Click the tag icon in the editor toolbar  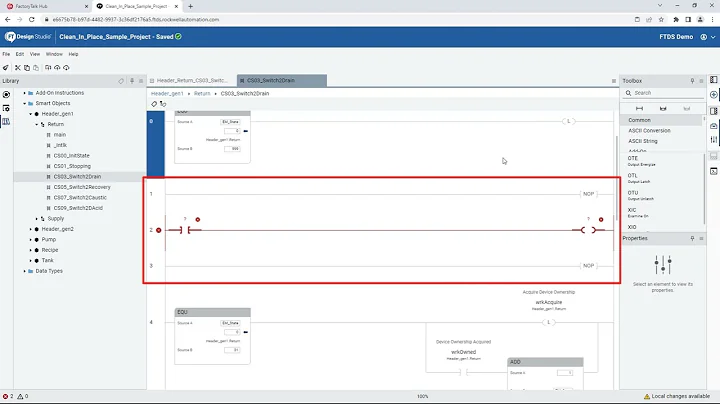(x=154, y=104)
